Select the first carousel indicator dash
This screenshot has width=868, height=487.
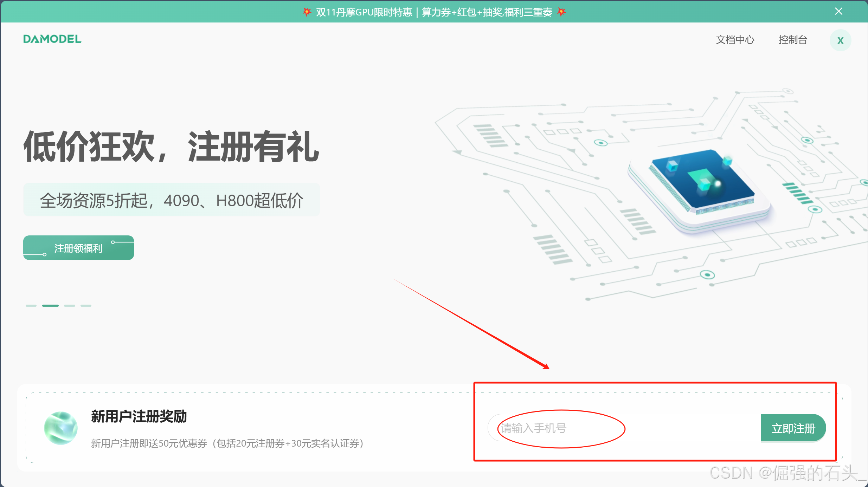click(x=31, y=306)
